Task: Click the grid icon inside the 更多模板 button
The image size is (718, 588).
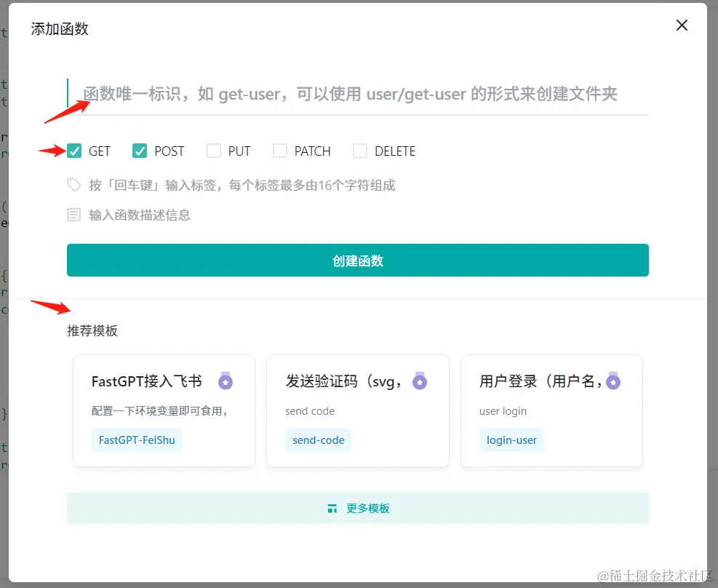Action: click(332, 507)
